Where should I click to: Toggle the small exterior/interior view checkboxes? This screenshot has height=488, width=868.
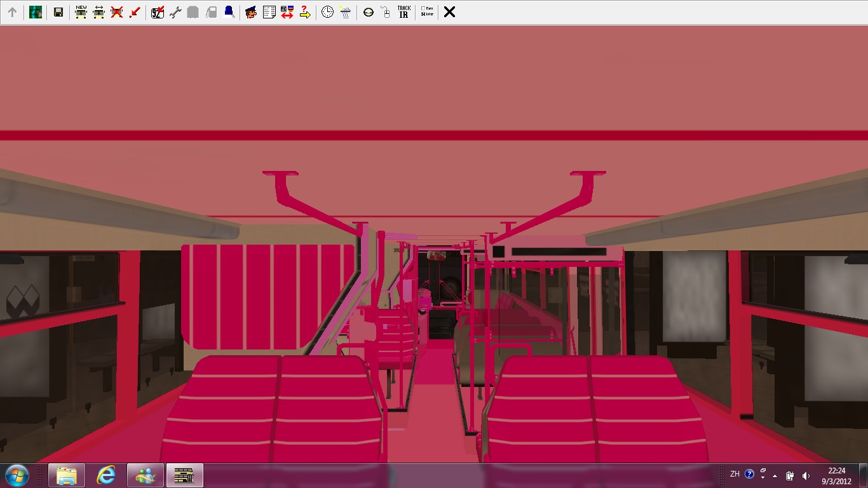pos(427,12)
